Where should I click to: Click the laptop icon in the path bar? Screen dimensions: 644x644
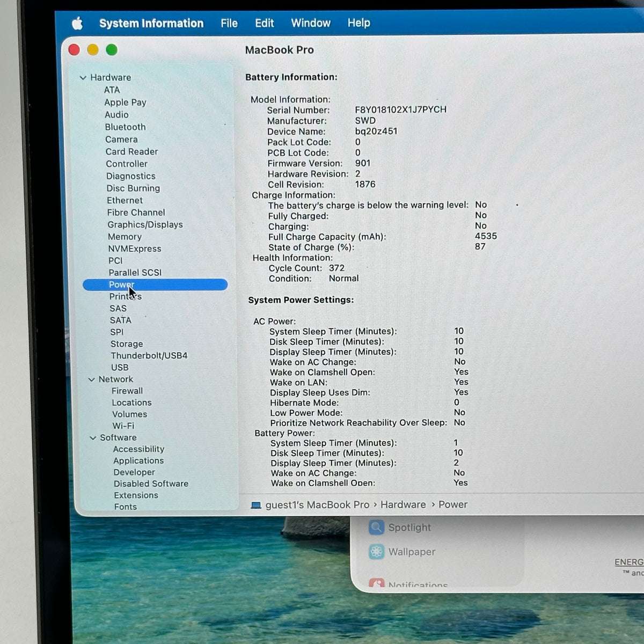[x=256, y=505]
